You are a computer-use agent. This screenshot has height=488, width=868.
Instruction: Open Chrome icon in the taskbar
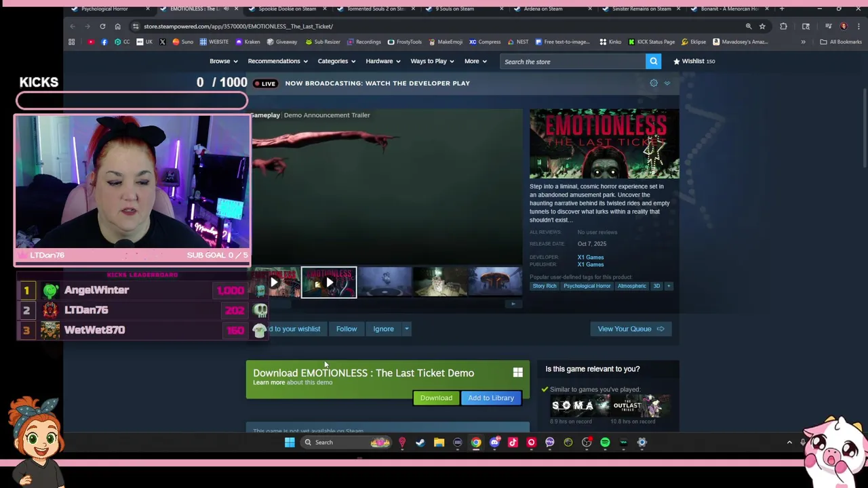pos(476,443)
